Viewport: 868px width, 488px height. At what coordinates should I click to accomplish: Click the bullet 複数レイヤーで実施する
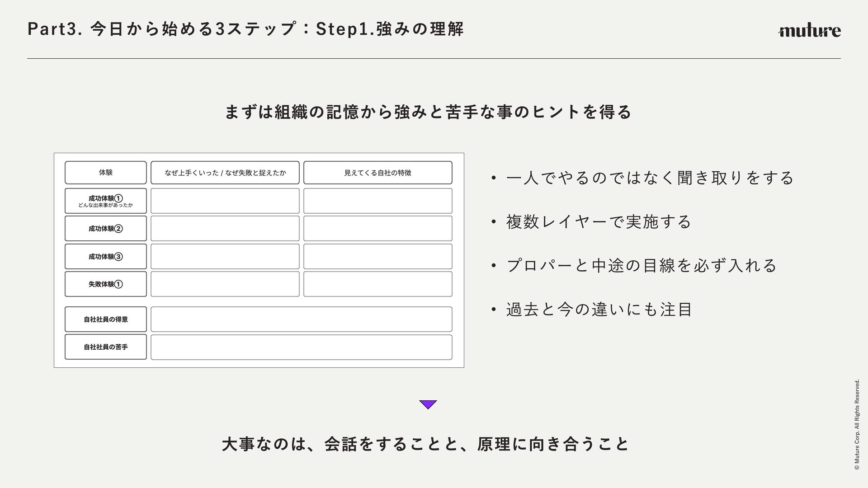(599, 221)
